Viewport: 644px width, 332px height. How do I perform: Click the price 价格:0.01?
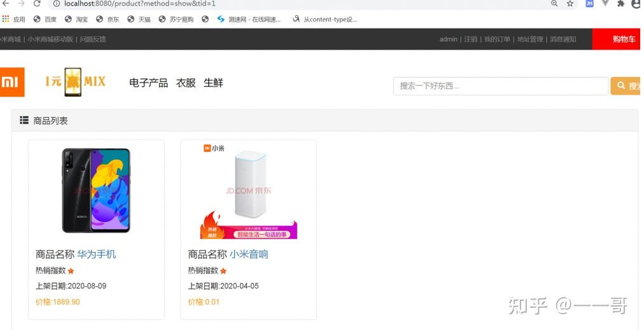(204, 302)
